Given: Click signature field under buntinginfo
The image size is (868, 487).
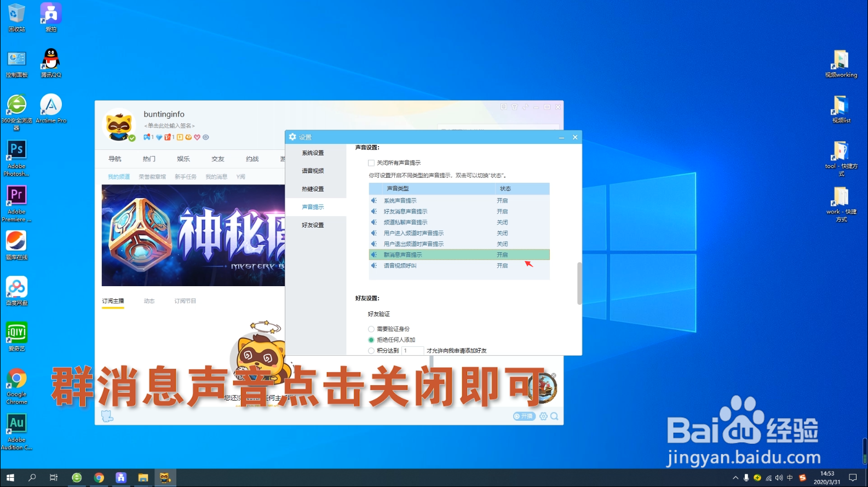Looking at the screenshot, I should pyautogui.click(x=170, y=126).
